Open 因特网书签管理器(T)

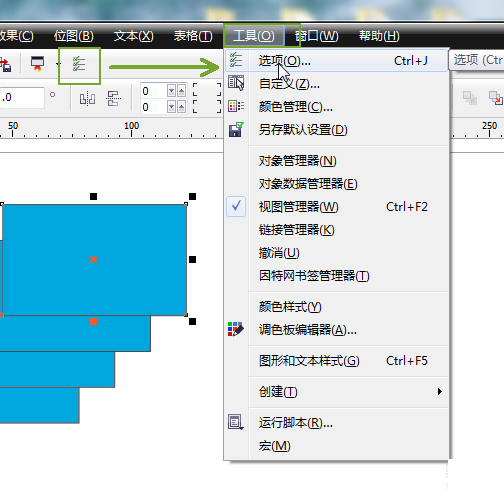tap(337, 276)
